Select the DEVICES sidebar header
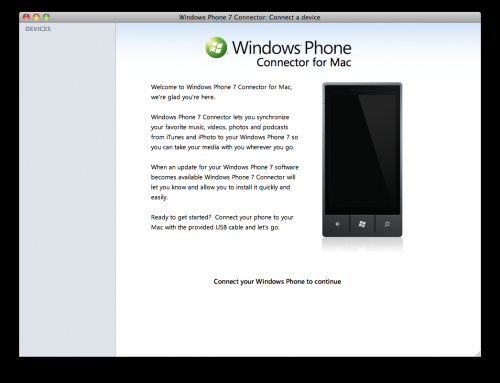 pos(38,29)
